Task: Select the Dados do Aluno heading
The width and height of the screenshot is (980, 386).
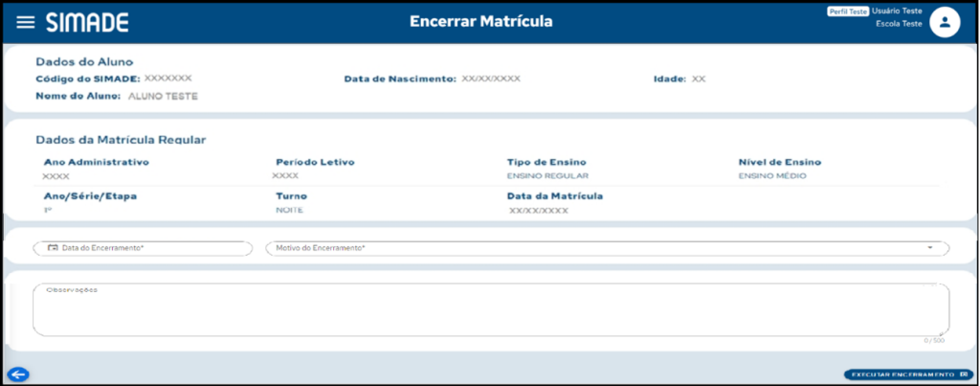Action: click(84, 62)
